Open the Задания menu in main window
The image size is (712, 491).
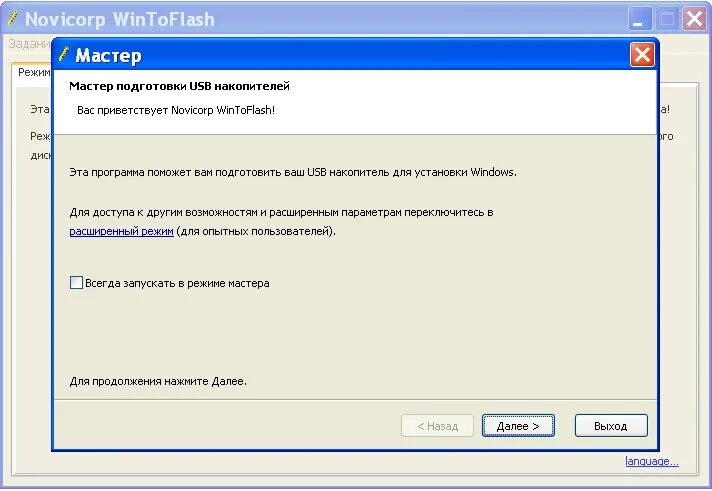click(30, 44)
